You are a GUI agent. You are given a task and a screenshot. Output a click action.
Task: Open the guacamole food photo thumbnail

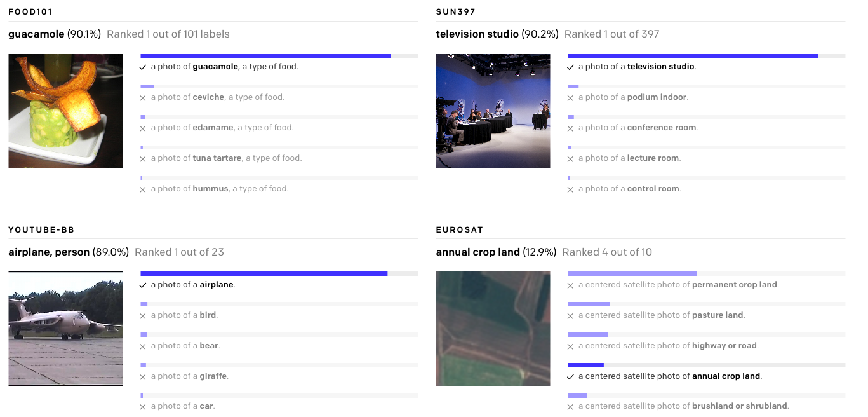[x=65, y=111]
